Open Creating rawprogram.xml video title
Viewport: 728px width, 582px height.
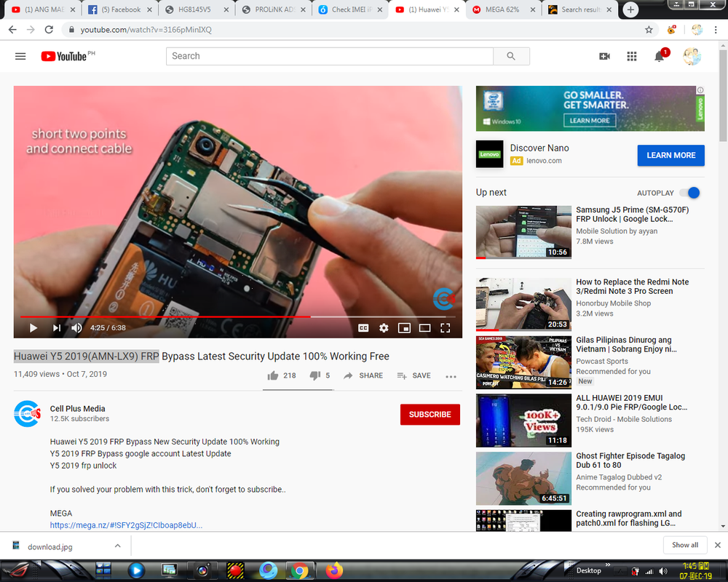(x=629, y=519)
